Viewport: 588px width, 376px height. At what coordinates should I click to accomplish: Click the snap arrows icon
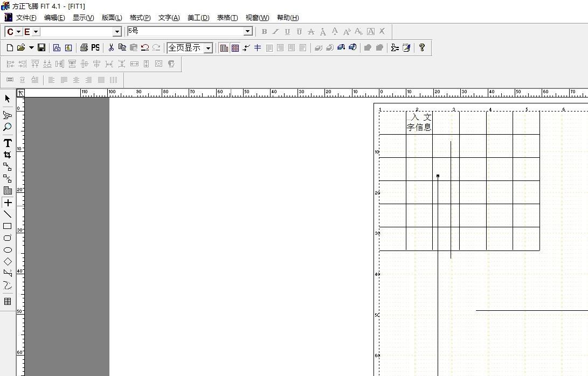[x=246, y=47]
